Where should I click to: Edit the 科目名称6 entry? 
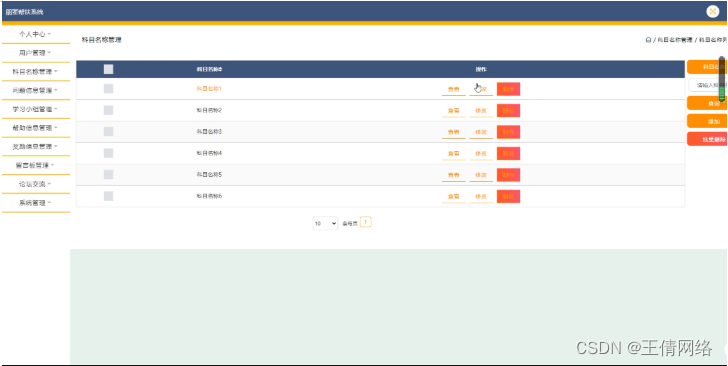pos(481,196)
